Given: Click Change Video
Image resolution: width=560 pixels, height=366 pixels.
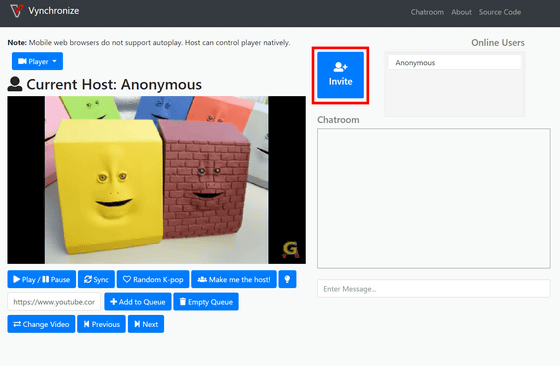Looking at the screenshot, I should pyautogui.click(x=41, y=324).
